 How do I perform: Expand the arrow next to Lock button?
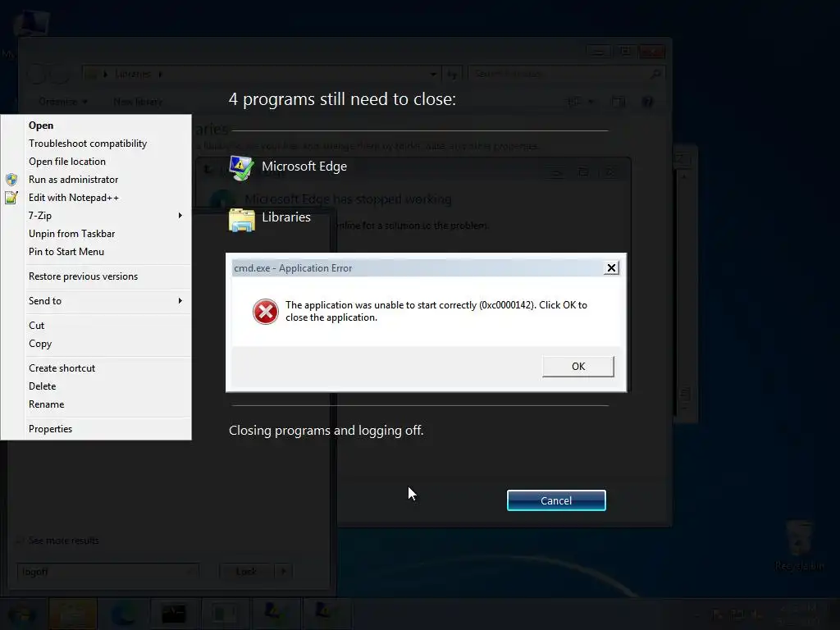283,571
